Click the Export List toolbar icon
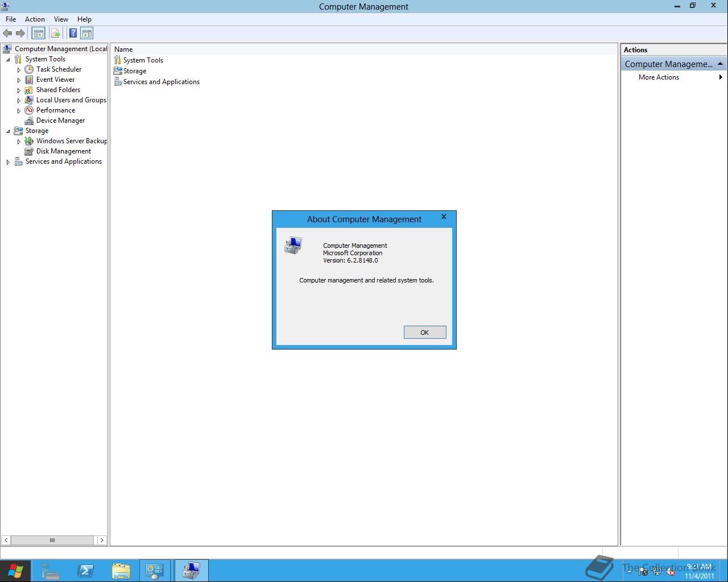 [x=56, y=34]
